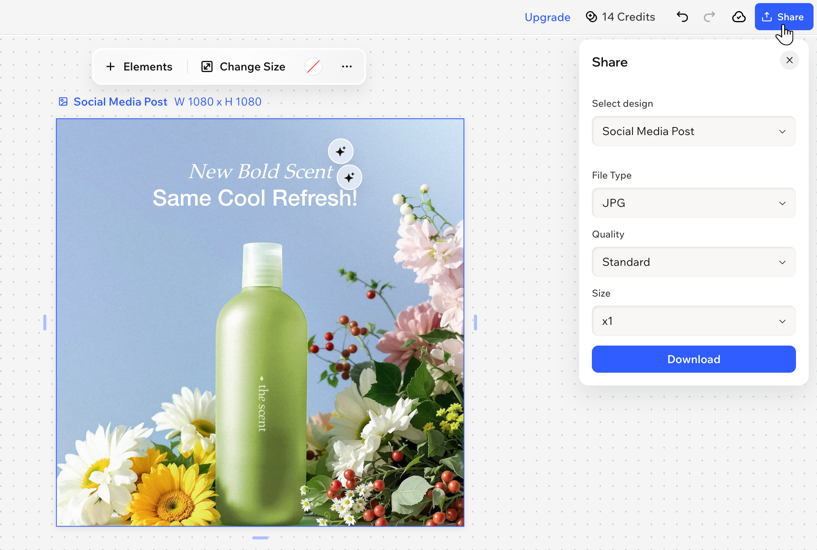Viewport: 817px width, 550px height.
Task: Close the Share panel
Action: tap(789, 60)
